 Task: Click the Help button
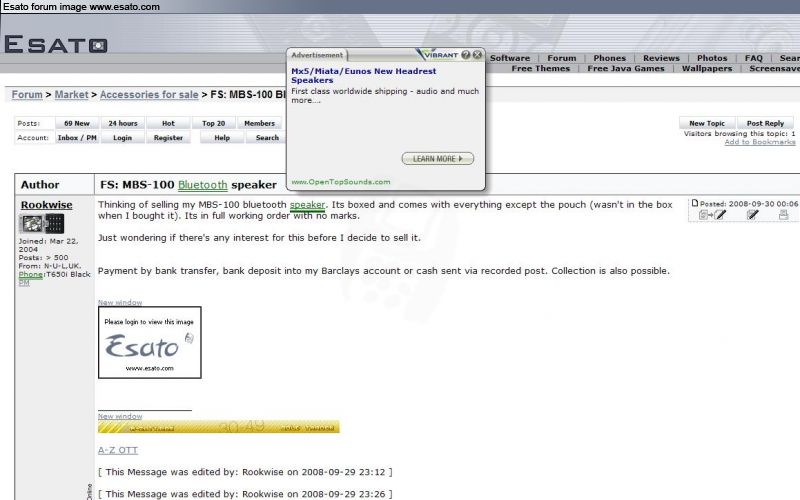pyautogui.click(x=222, y=138)
